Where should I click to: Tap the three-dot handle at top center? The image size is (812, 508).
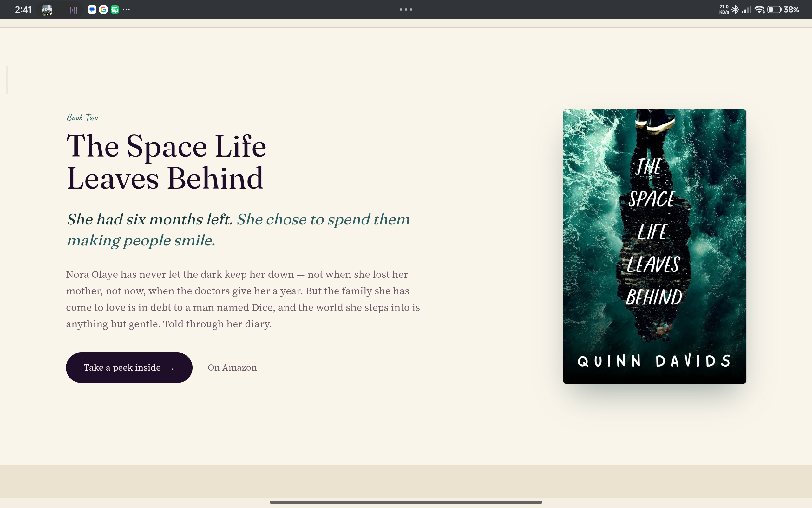(406, 10)
